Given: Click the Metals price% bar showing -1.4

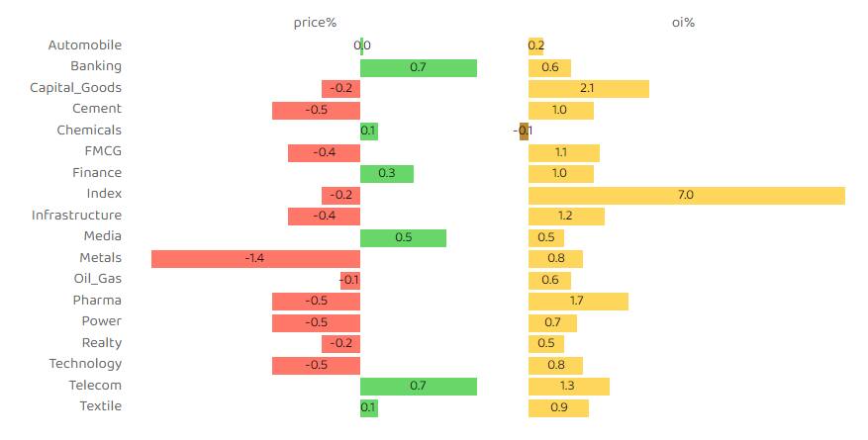Looking at the screenshot, I should (x=255, y=258).
